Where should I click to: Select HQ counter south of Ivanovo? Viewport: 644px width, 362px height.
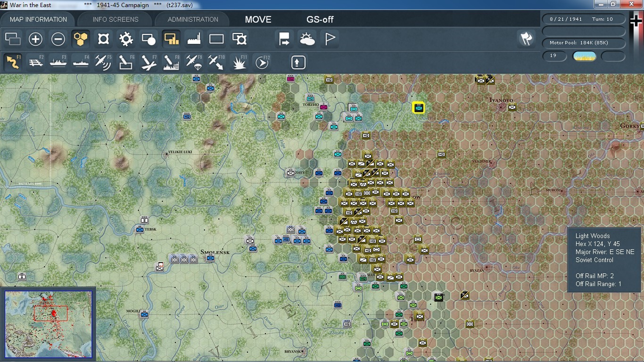tap(441, 154)
